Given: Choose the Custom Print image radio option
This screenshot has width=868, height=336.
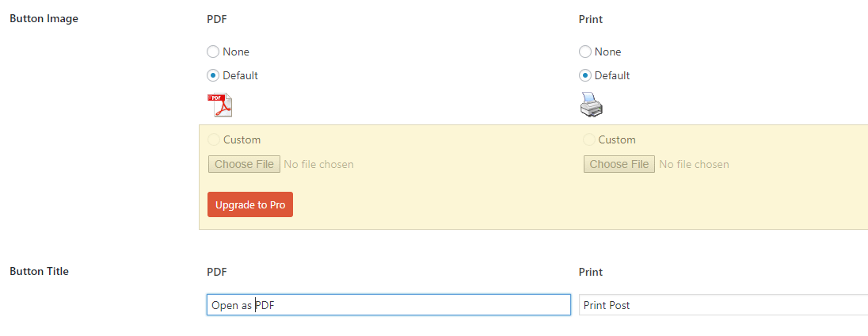Looking at the screenshot, I should click(x=588, y=139).
